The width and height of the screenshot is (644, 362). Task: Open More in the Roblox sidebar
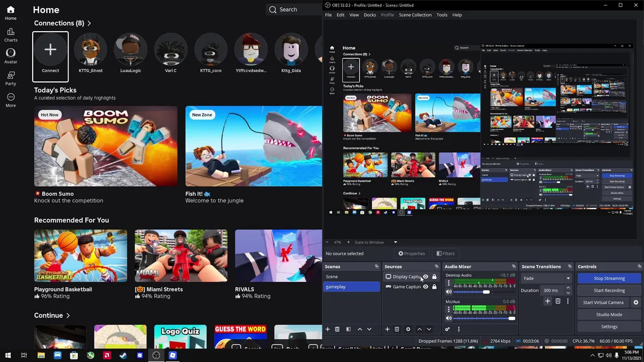pos(11,100)
